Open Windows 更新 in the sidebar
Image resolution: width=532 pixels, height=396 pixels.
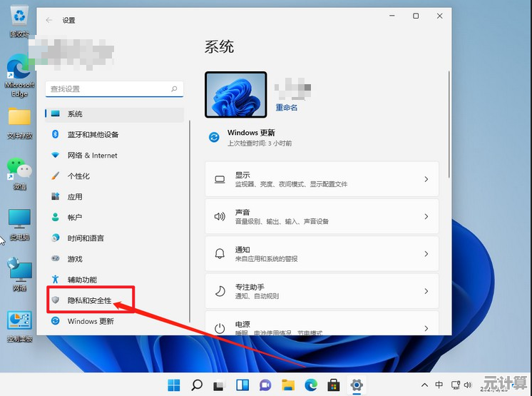pyautogui.click(x=90, y=321)
